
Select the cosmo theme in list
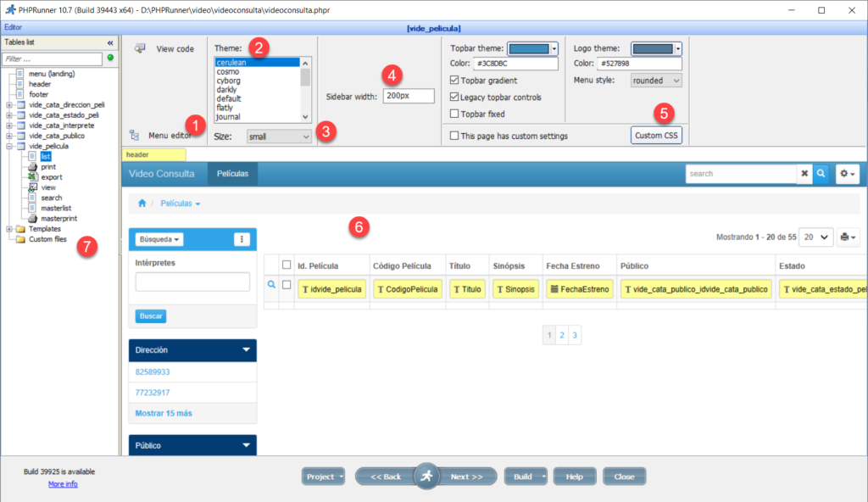(x=227, y=71)
